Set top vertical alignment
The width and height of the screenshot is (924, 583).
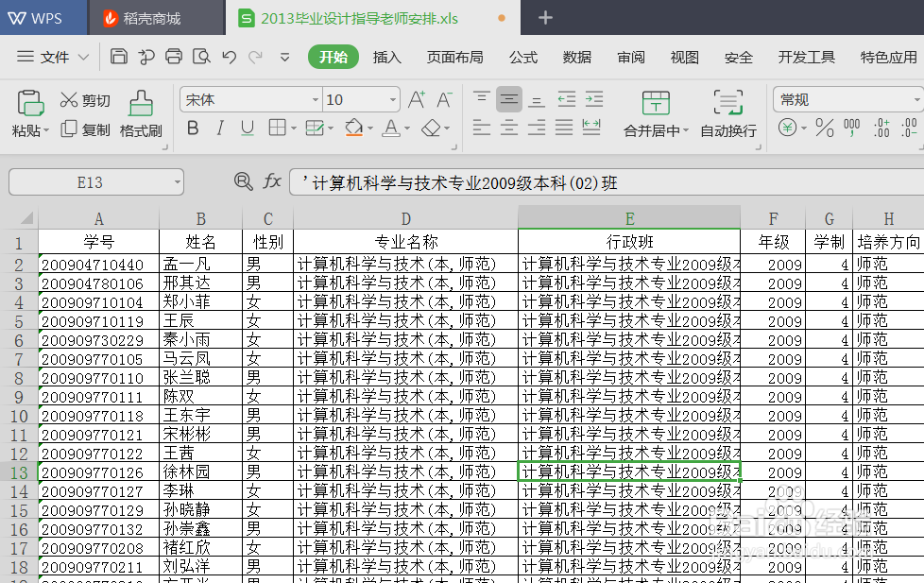click(x=482, y=98)
